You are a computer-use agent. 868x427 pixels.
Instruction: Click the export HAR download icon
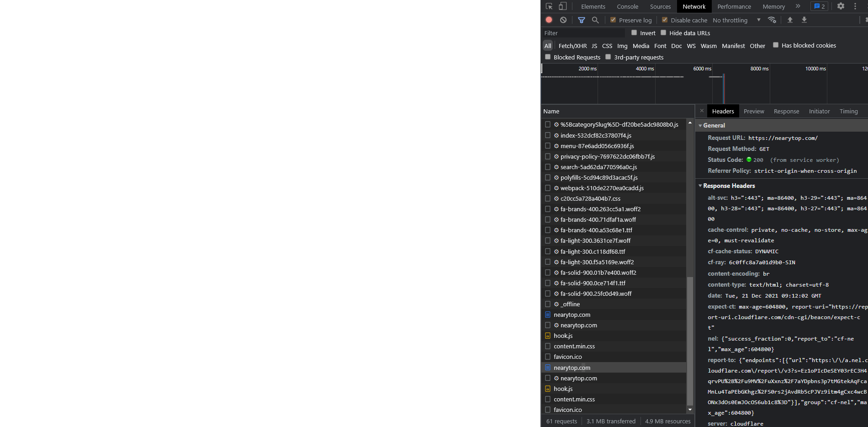(x=804, y=20)
